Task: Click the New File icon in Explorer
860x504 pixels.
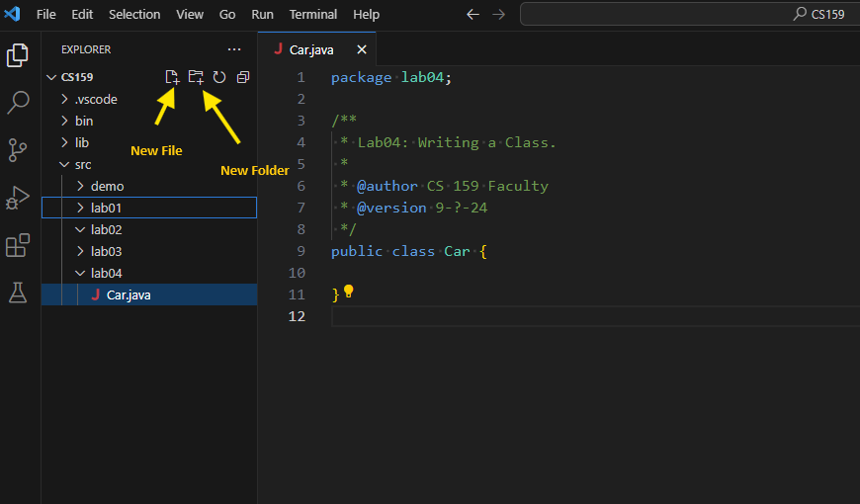Action: click(173, 77)
